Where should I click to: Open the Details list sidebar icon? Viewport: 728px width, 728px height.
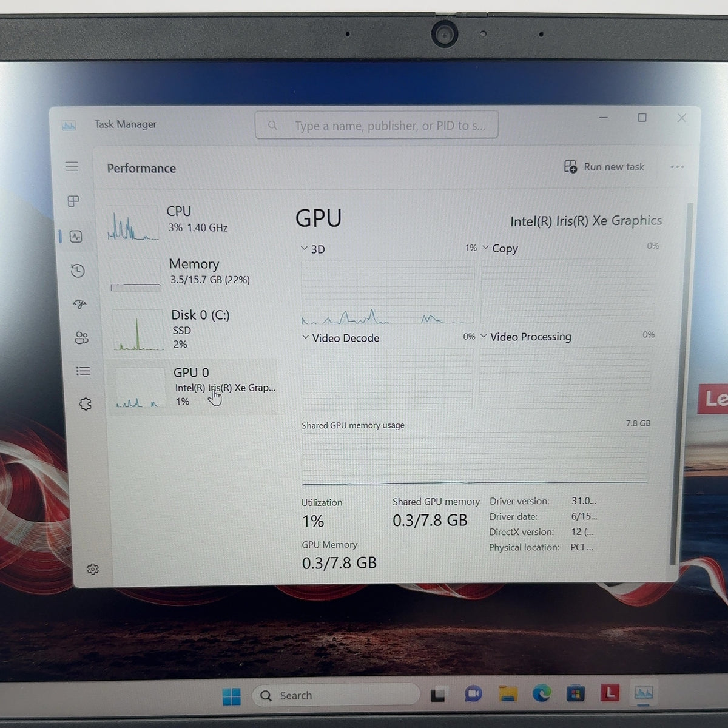(x=83, y=371)
